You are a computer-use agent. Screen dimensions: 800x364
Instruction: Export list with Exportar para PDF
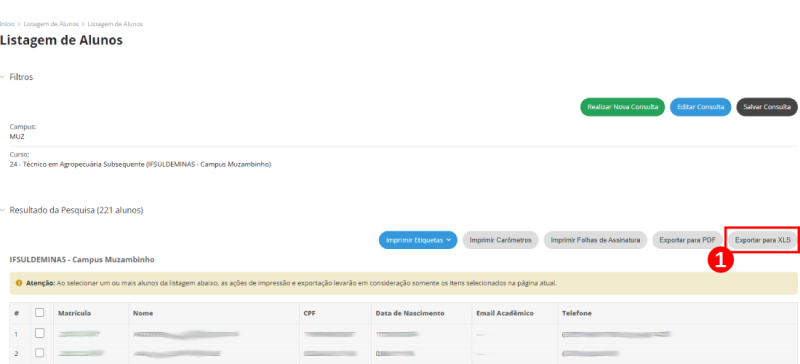(687, 240)
